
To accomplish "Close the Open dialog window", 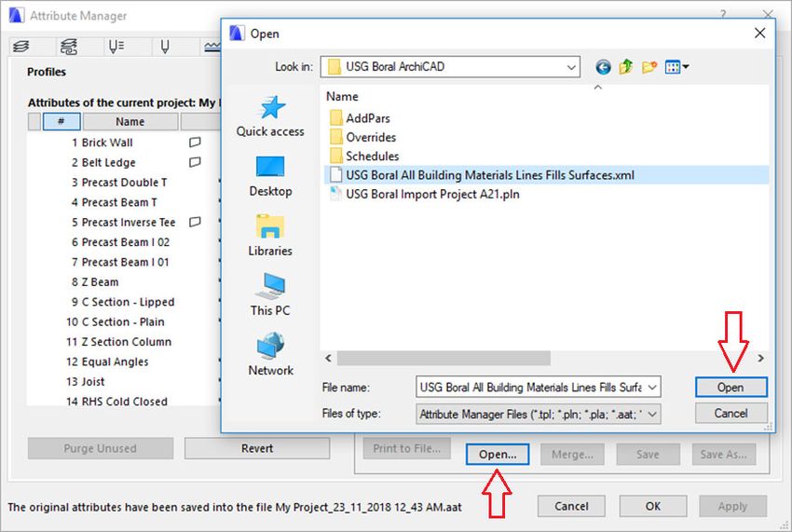I will pyautogui.click(x=759, y=34).
